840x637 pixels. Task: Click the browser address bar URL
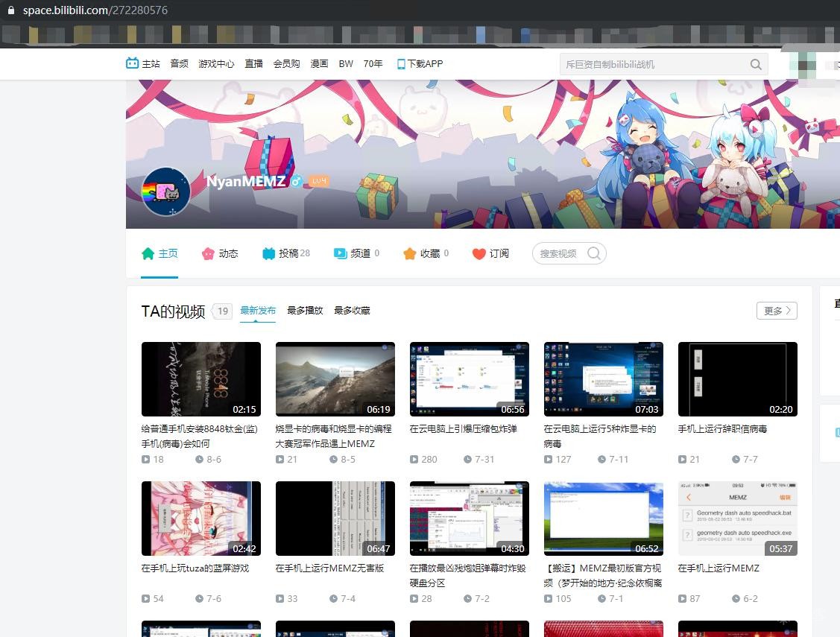tap(95, 10)
